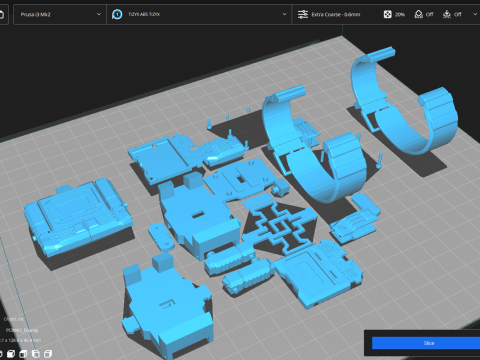Screen dimensions: 480x360
Task: Select the rear-right wristband model
Action: [x=404, y=102]
